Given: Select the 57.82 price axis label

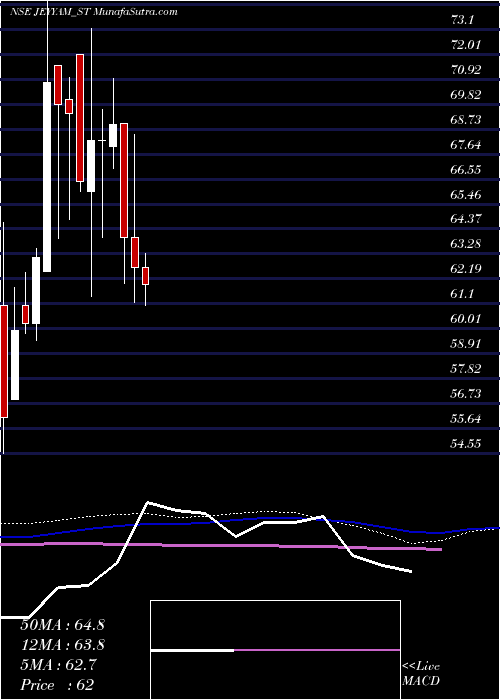Looking at the screenshot, I should point(466,369).
